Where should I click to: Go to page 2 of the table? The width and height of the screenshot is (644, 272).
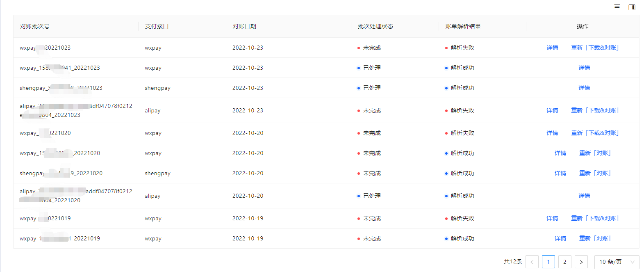click(564, 262)
